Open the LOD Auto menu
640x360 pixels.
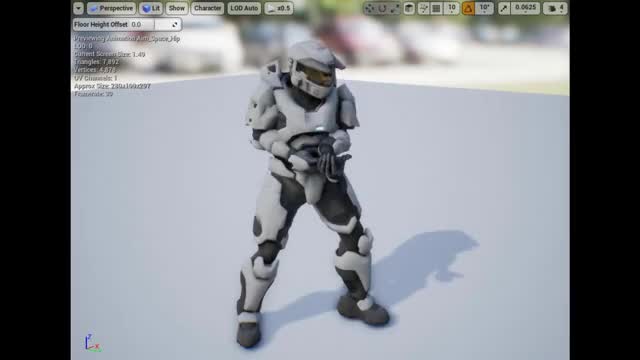pos(244,8)
